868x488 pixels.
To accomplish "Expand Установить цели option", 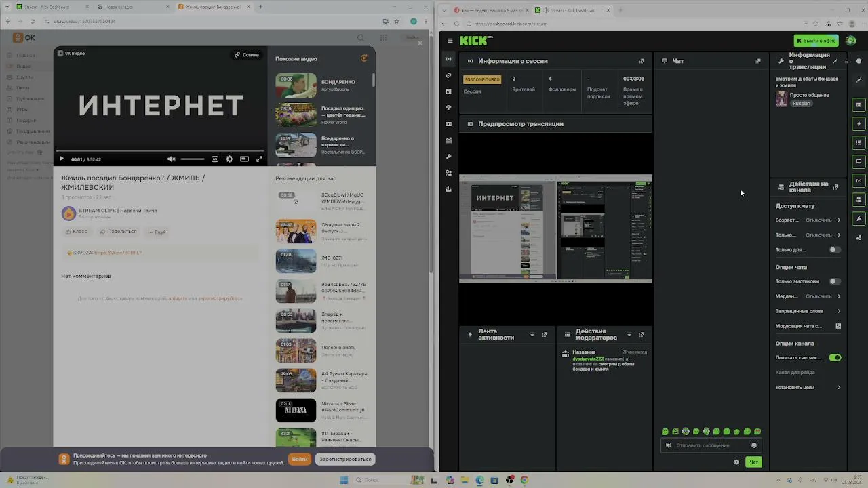I will pos(808,388).
